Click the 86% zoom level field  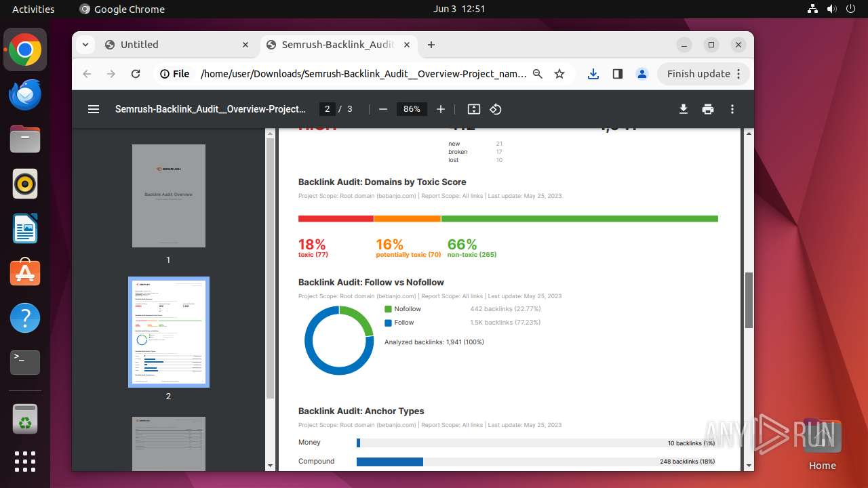click(412, 109)
